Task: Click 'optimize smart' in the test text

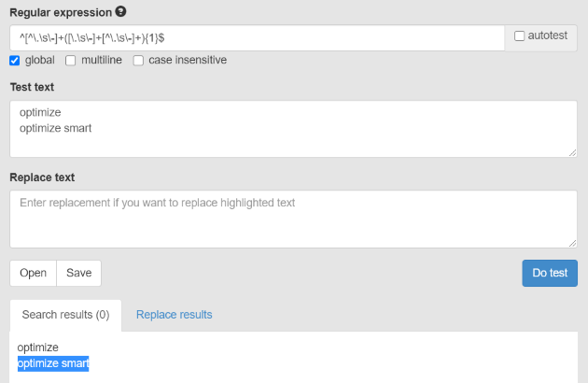Action: (55, 128)
